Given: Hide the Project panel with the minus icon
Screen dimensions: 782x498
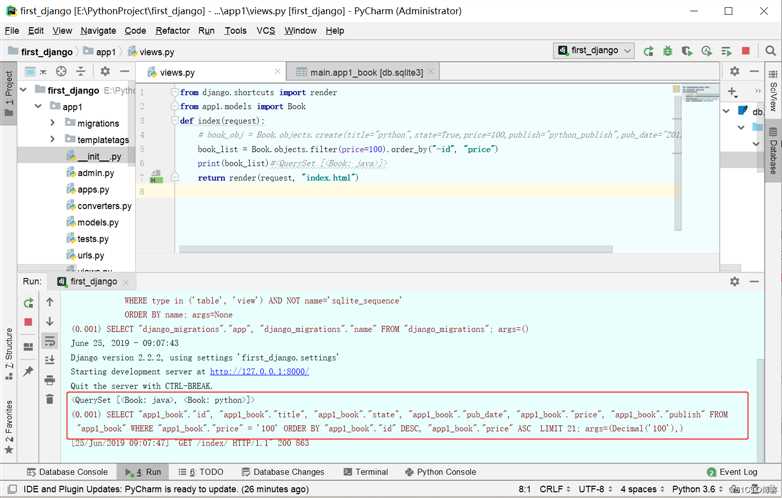Looking at the screenshot, I should pyautogui.click(x=124, y=71).
